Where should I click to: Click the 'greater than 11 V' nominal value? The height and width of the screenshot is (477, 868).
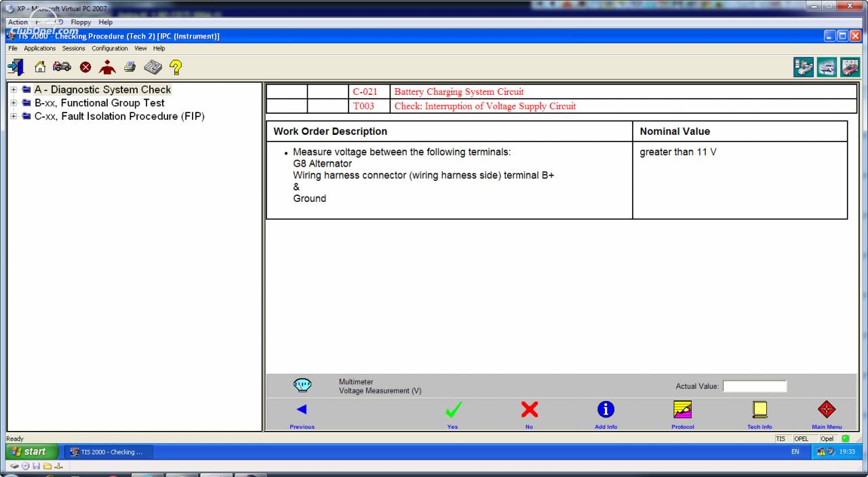(x=678, y=152)
